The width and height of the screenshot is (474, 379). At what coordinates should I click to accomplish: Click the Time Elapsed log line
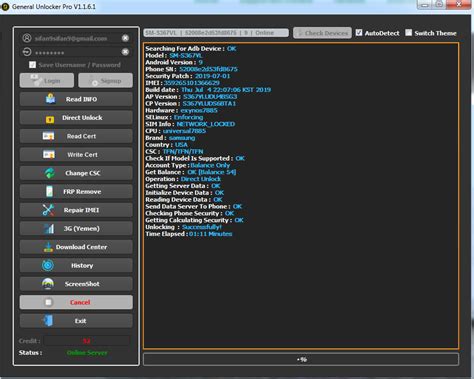189,234
